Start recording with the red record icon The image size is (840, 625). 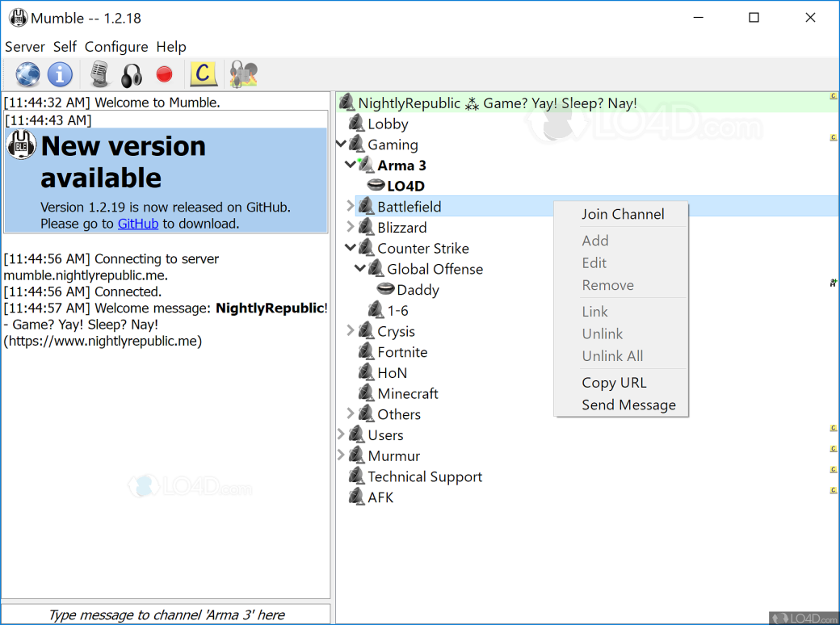165,74
